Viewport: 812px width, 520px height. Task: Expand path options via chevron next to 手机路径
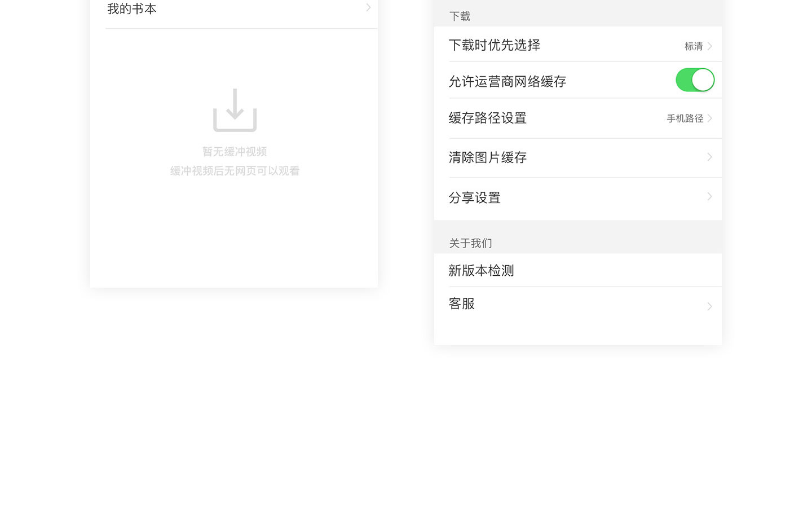point(710,118)
